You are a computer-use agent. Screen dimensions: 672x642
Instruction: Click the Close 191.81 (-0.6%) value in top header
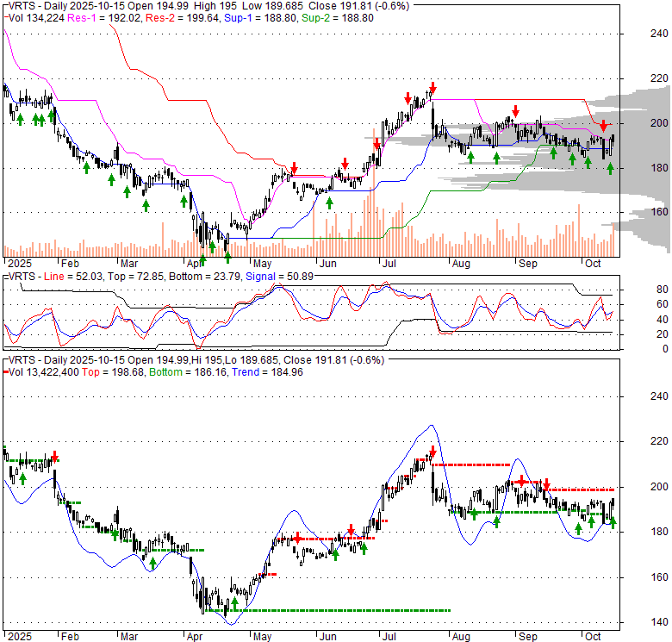359,6
